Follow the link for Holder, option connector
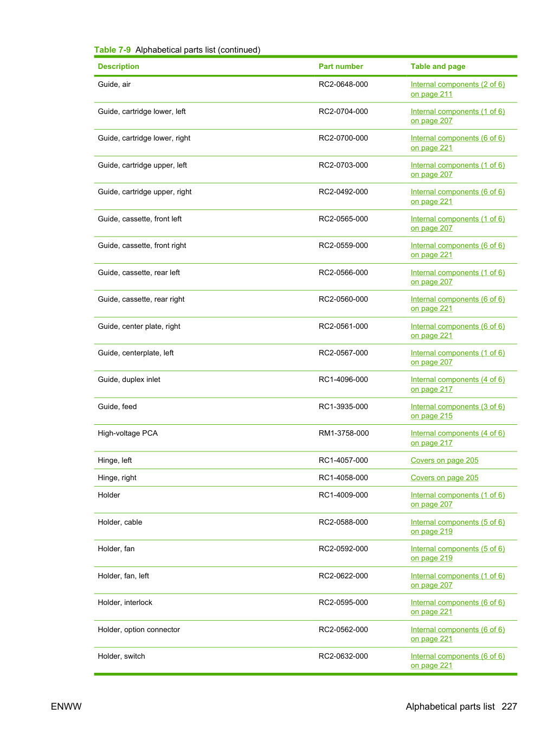Screen dimensions: 560x746 click(458, 634)
